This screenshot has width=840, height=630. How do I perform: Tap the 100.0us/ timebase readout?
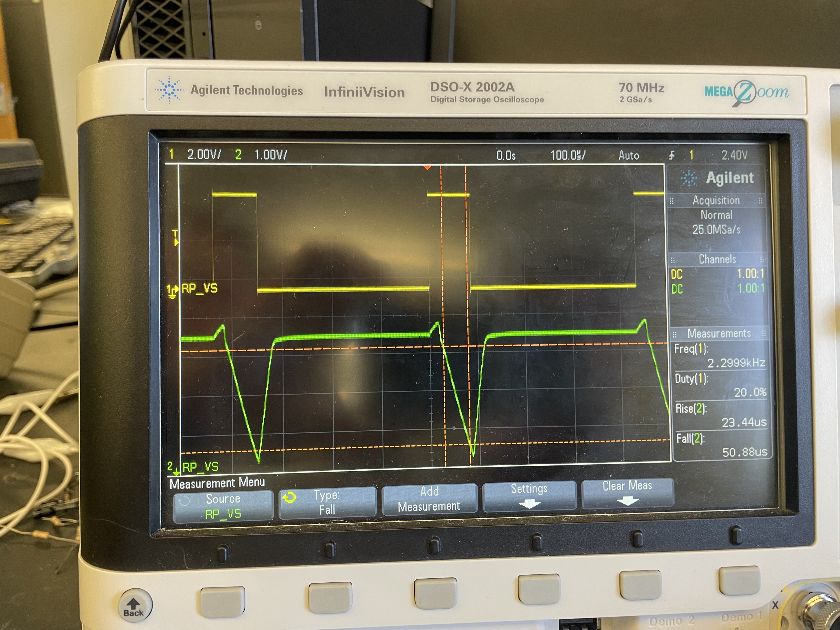click(568, 155)
